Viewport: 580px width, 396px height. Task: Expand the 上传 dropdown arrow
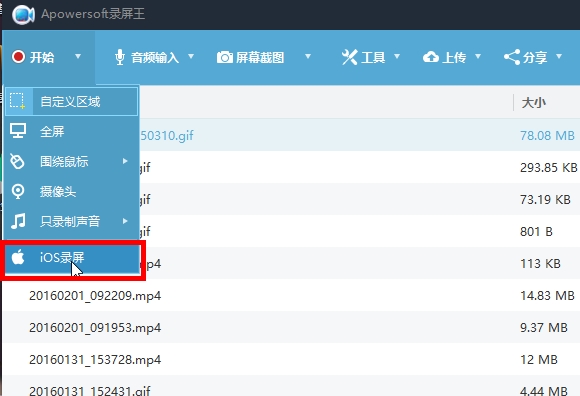point(478,57)
